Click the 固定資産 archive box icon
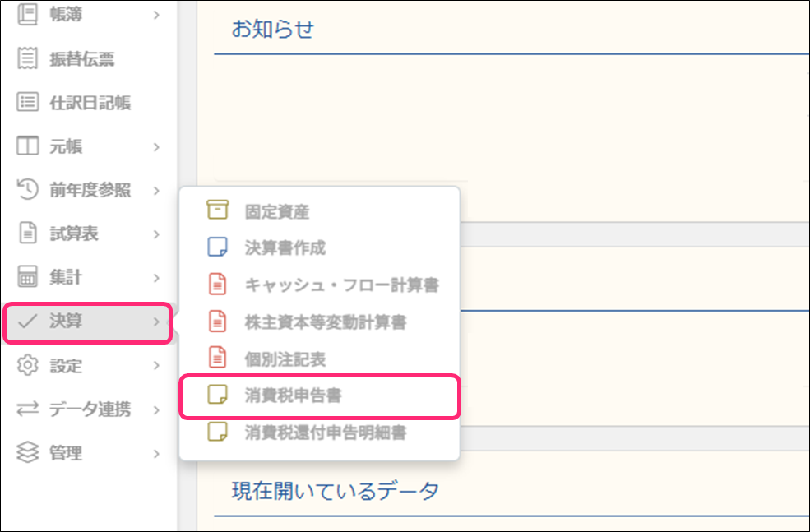This screenshot has width=810, height=532. tap(217, 211)
